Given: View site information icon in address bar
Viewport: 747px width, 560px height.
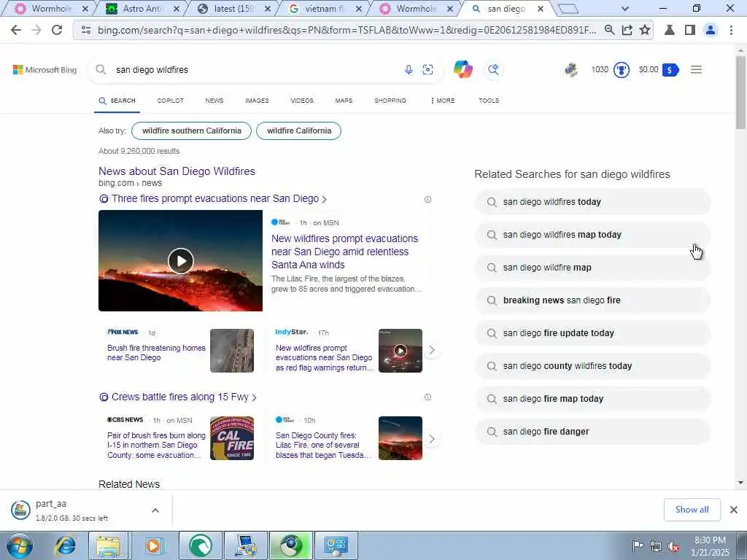Looking at the screenshot, I should pyautogui.click(x=86, y=30).
